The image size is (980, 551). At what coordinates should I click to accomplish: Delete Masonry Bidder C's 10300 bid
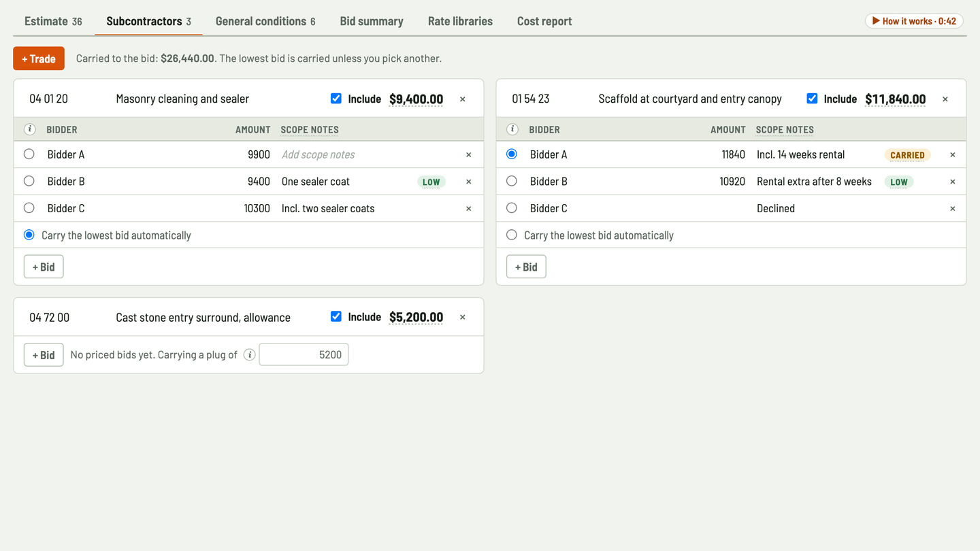[x=469, y=209]
